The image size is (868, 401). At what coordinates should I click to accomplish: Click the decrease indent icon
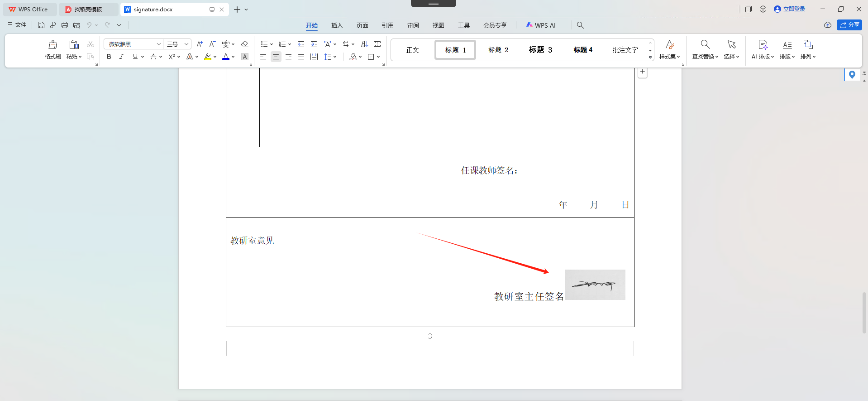pyautogui.click(x=301, y=44)
